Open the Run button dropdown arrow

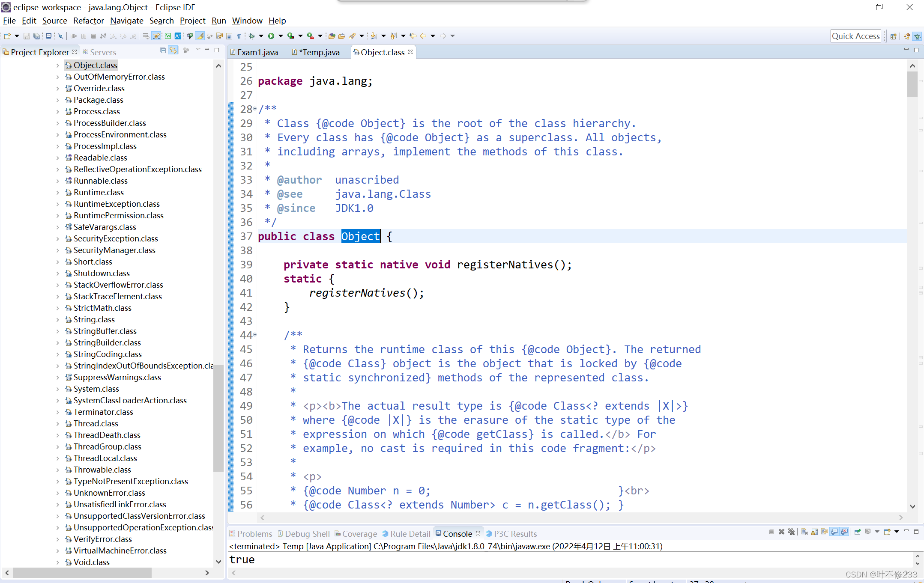281,36
